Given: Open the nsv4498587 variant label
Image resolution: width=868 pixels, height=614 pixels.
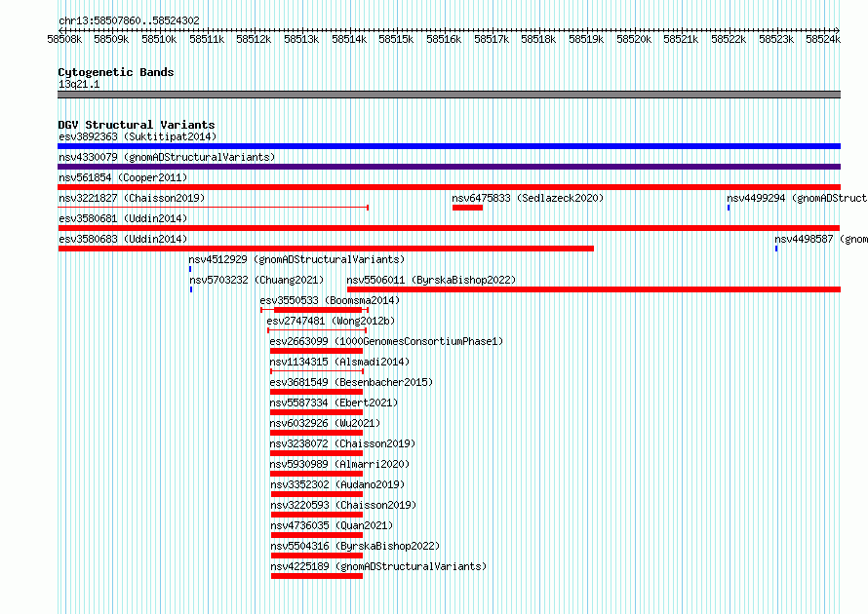Looking at the screenshot, I should (821, 239).
